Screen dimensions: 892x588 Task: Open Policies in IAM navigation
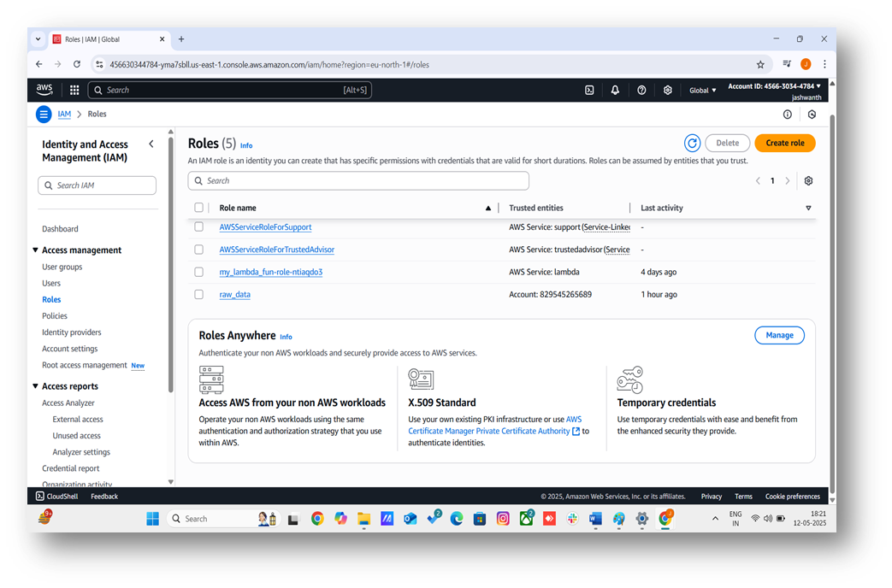pyautogui.click(x=55, y=315)
